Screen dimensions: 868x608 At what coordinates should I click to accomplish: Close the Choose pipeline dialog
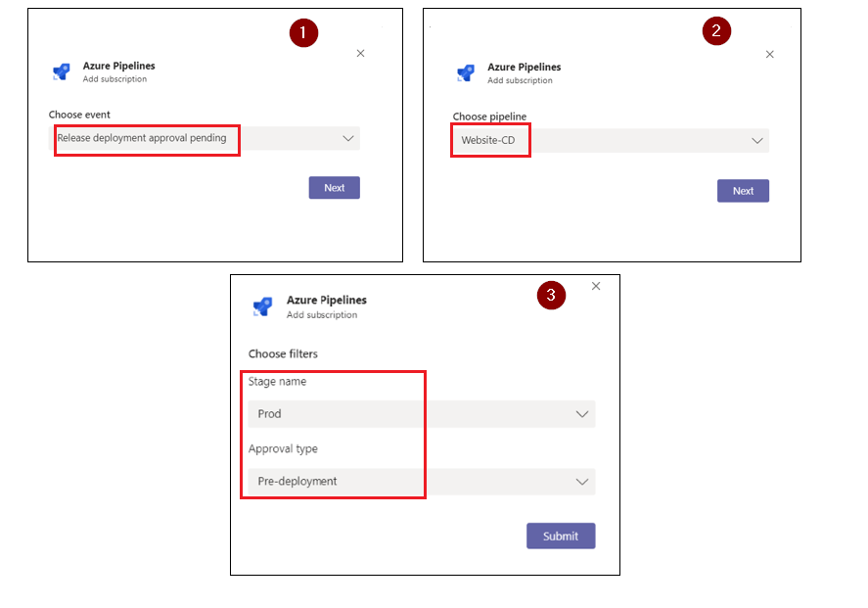(769, 54)
